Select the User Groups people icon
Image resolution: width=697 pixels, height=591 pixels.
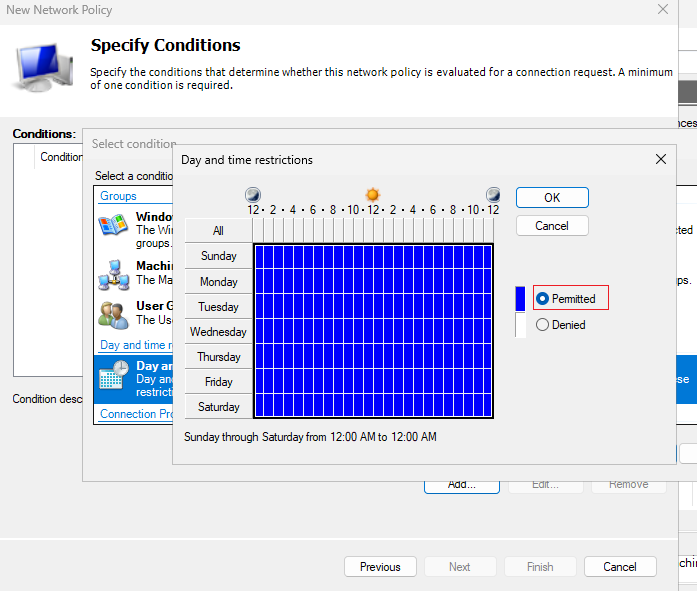coord(113,315)
